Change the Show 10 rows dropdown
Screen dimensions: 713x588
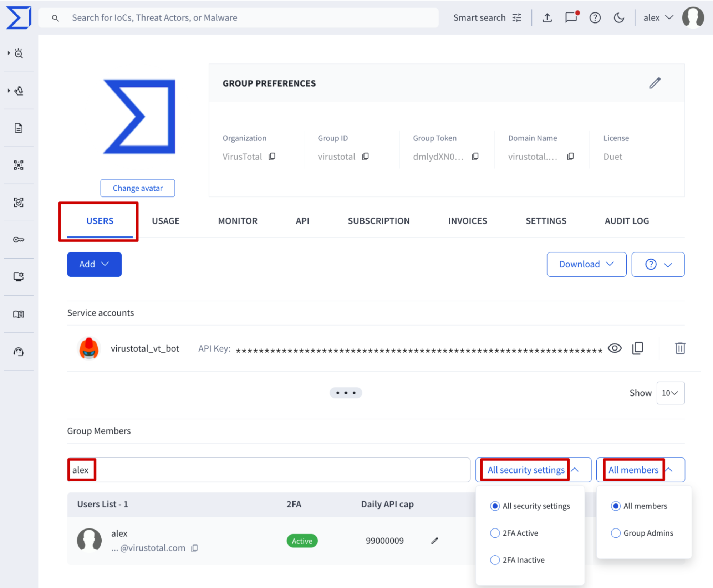pos(670,393)
